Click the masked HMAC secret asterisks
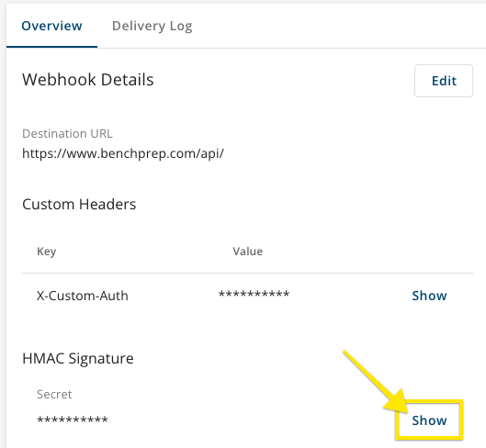Image resolution: width=486 pixels, height=448 pixels. point(73,420)
